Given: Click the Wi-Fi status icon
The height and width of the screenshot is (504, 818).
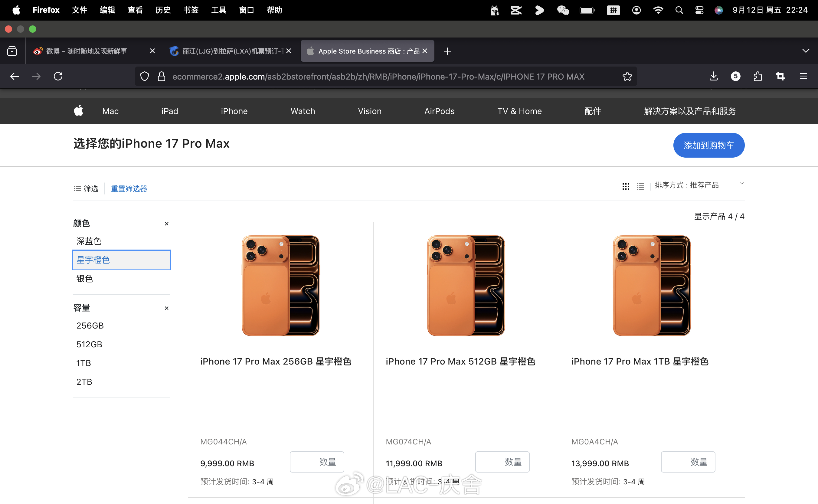Looking at the screenshot, I should click(658, 10).
